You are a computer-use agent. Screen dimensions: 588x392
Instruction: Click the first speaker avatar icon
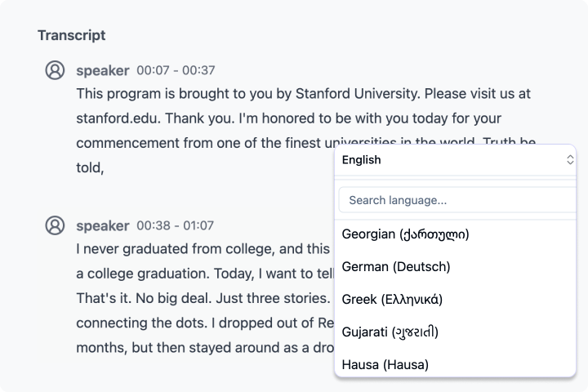pyautogui.click(x=55, y=70)
